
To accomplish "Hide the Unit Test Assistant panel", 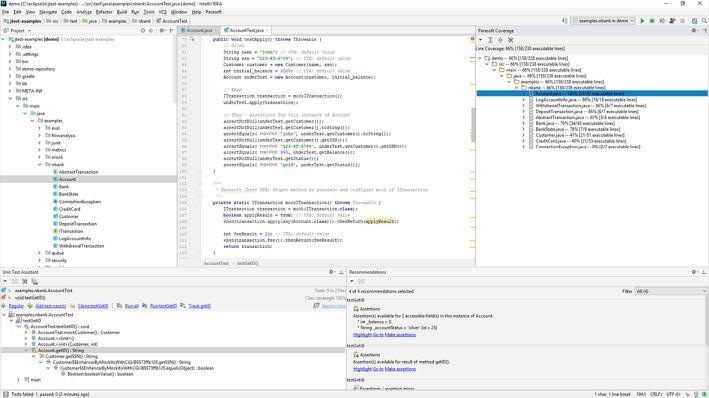I will point(341,272).
